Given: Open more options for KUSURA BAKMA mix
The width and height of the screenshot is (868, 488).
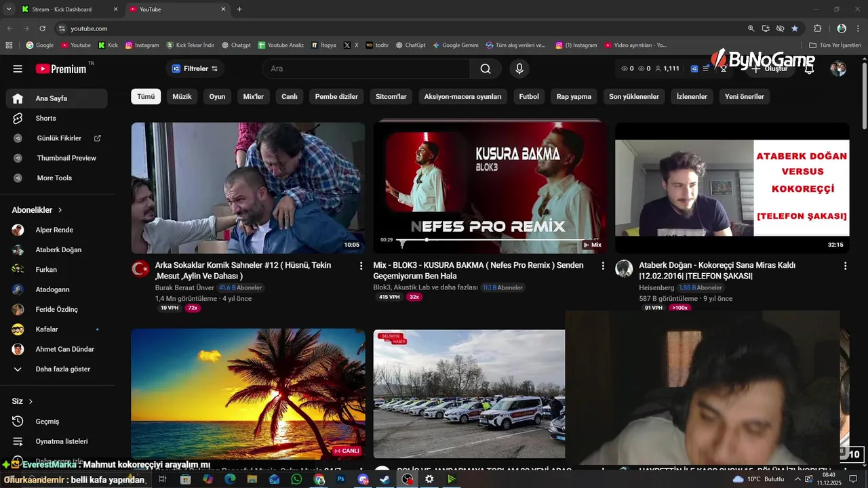Looking at the screenshot, I should 603,266.
